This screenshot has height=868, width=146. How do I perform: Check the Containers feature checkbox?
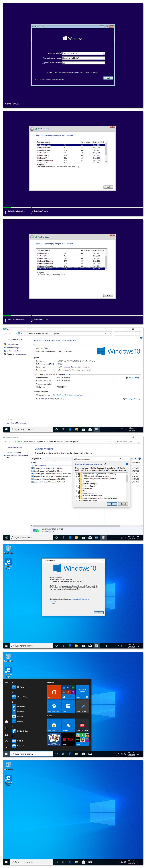[x=79, y=481]
